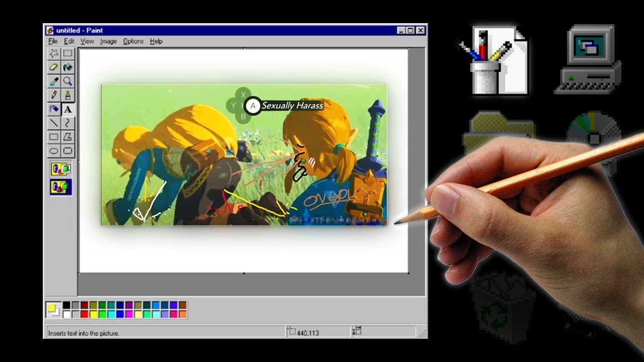The width and height of the screenshot is (644, 362).
Task: Open the Image menu
Action: pyautogui.click(x=108, y=41)
